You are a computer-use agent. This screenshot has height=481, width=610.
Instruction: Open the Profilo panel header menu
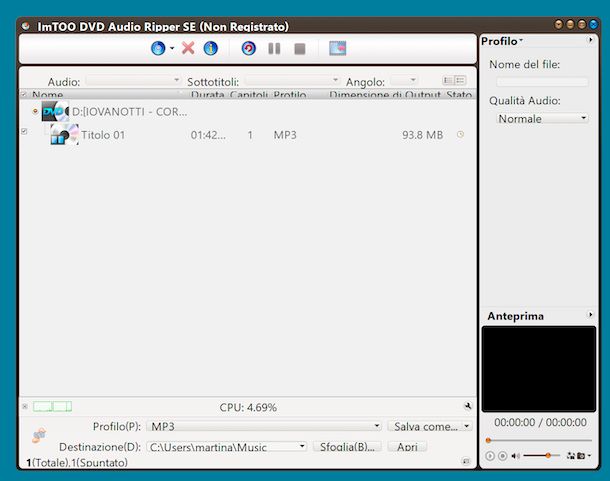501,41
